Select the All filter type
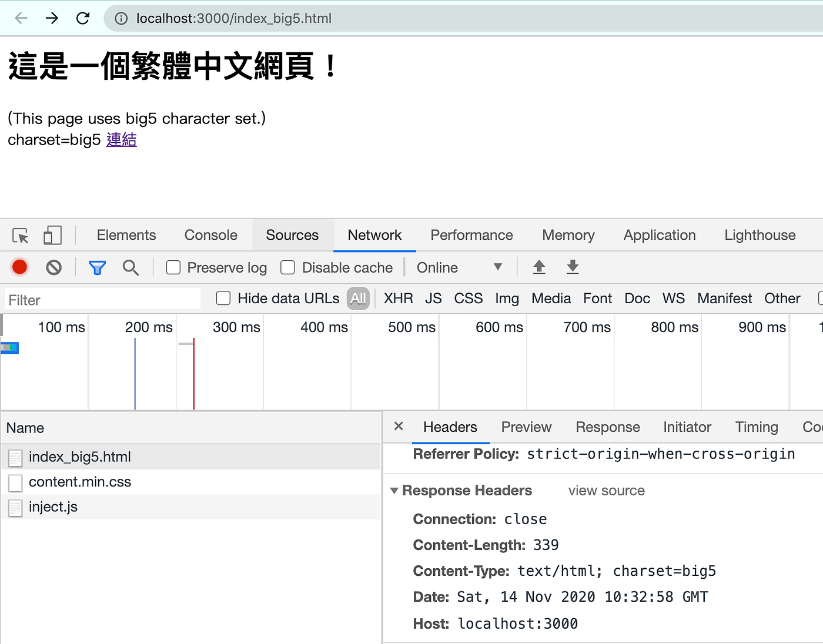This screenshot has width=823, height=644. [x=358, y=298]
